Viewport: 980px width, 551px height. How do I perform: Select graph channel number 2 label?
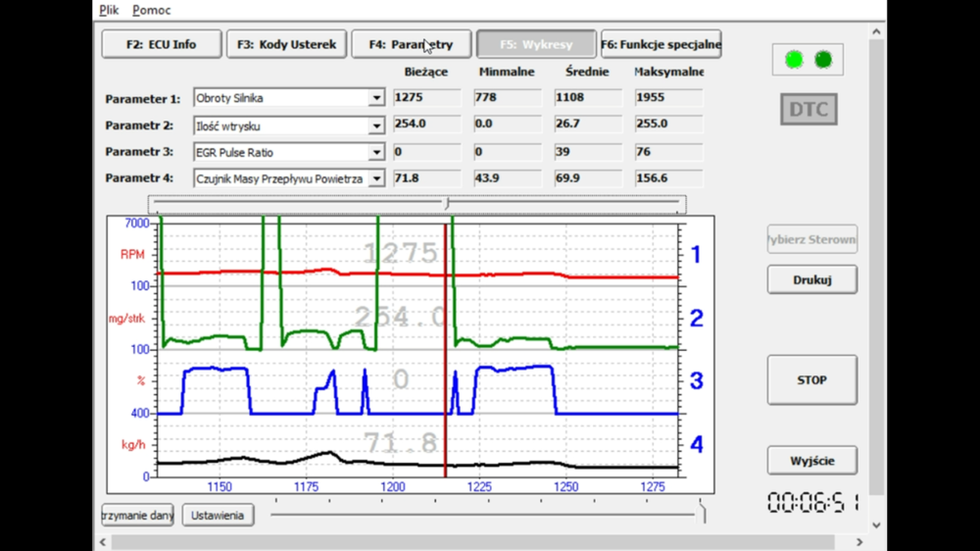pyautogui.click(x=696, y=318)
